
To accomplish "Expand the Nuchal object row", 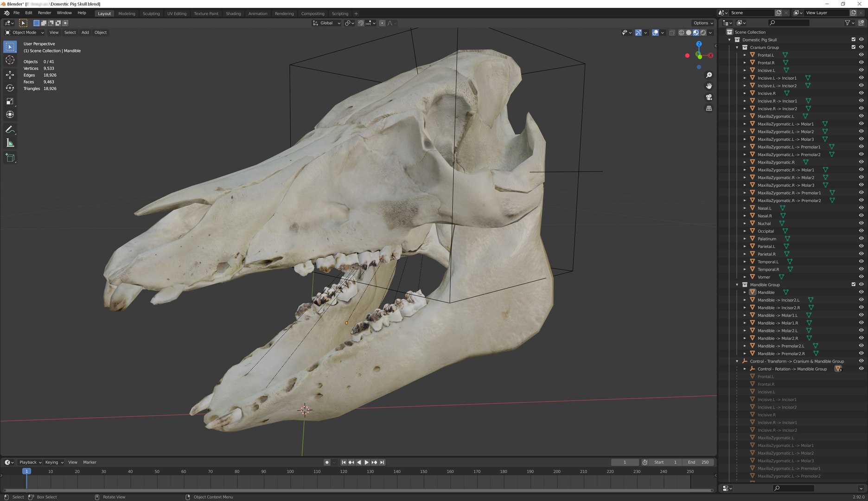I will coord(745,223).
